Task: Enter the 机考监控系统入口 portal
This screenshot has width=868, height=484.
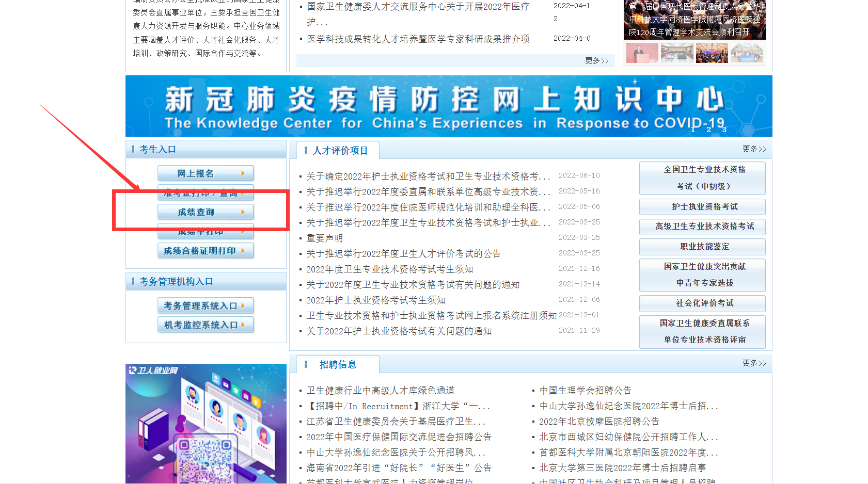Action: [x=206, y=325]
